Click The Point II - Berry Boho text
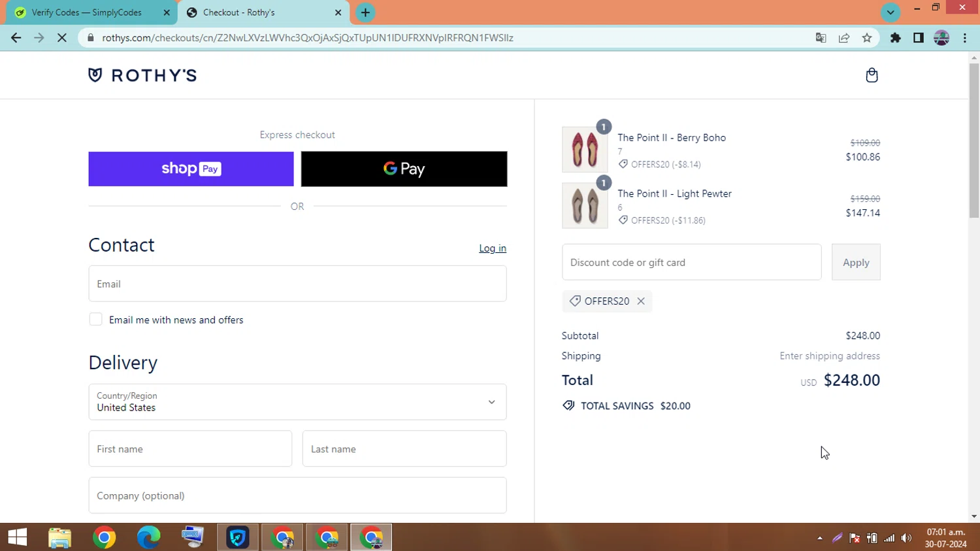Viewport: 980px width, 551px height. pos(672,138)
